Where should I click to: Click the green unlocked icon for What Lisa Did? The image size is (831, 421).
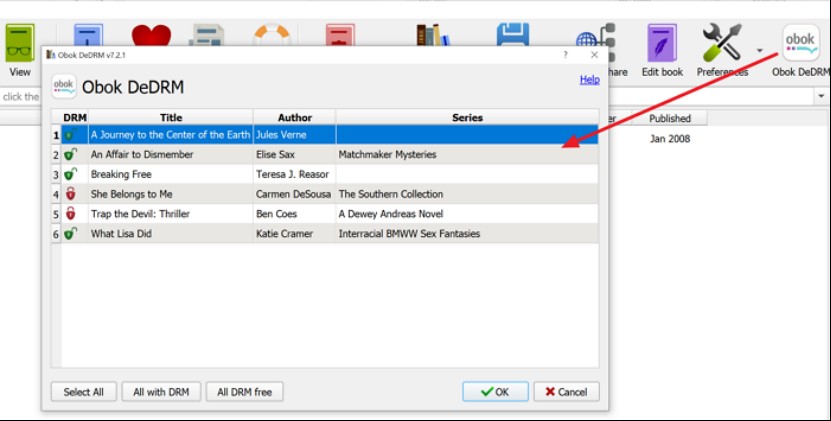(70, 233)
